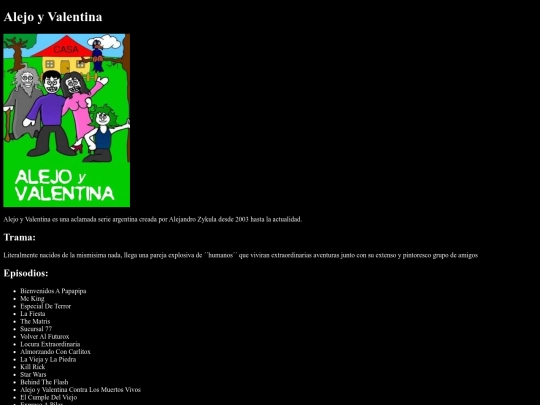Click the Alejo y Valentina poster image
This screenshot has height=405, width=540.
point(66,120)
